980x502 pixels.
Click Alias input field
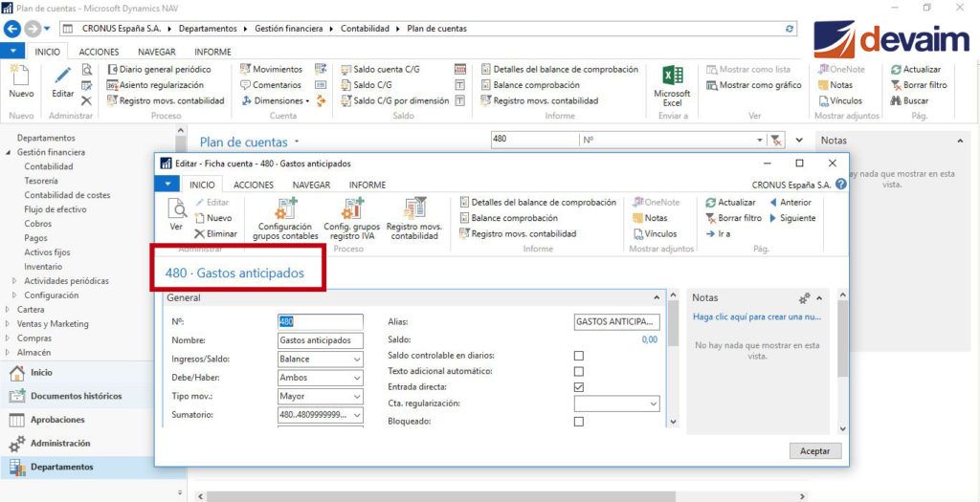[x=617, y=322]
